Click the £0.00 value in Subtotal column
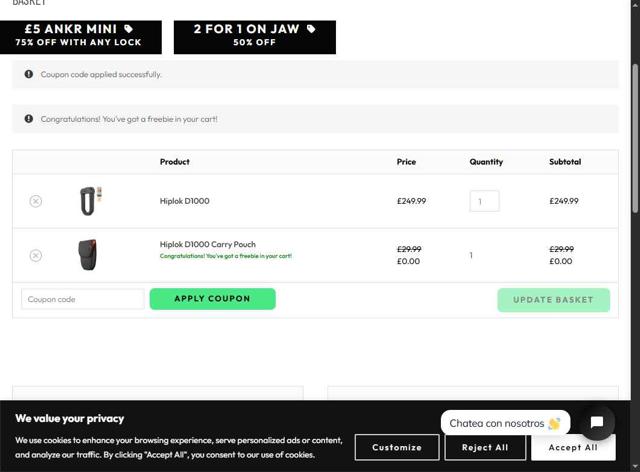Image resolution: width=640 pixels, height=472 pixels. pos(560,261)
